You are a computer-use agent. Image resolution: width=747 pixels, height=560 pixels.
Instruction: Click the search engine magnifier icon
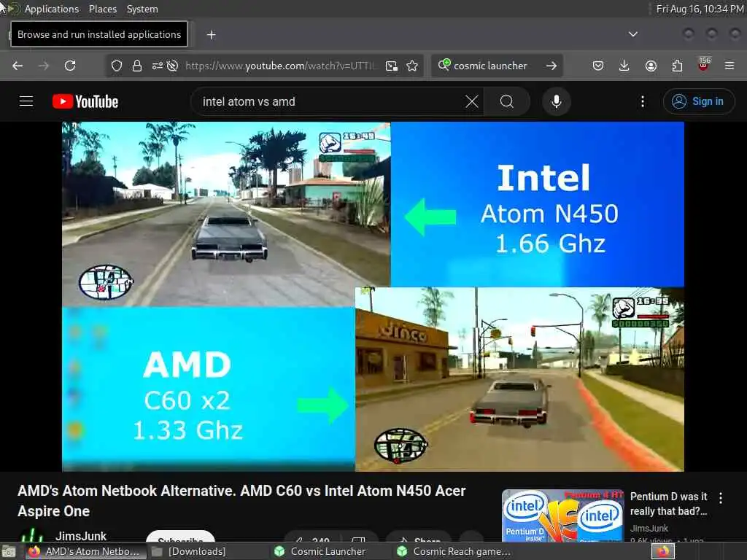coord(444,65)
